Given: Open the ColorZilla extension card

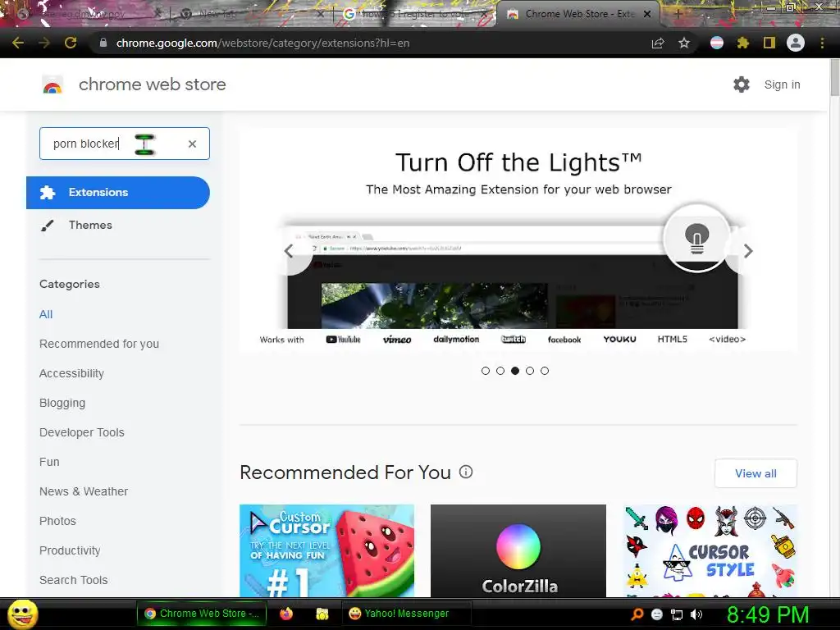Looking at the screenshot, I should pos(518,550).
